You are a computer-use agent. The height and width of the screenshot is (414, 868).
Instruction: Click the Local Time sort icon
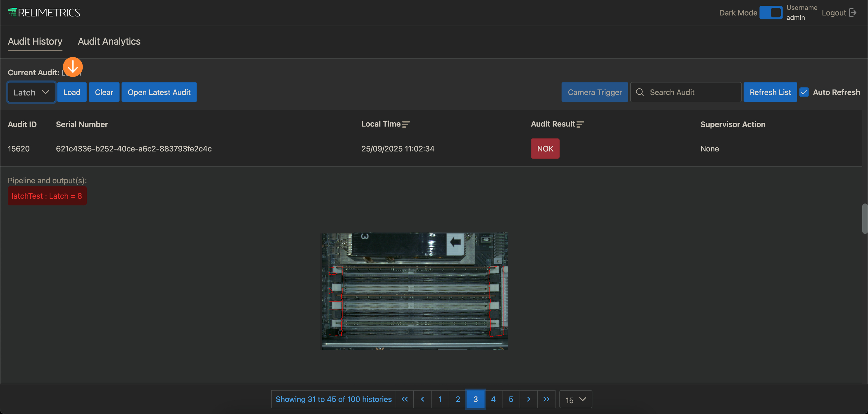click(406, 124)
